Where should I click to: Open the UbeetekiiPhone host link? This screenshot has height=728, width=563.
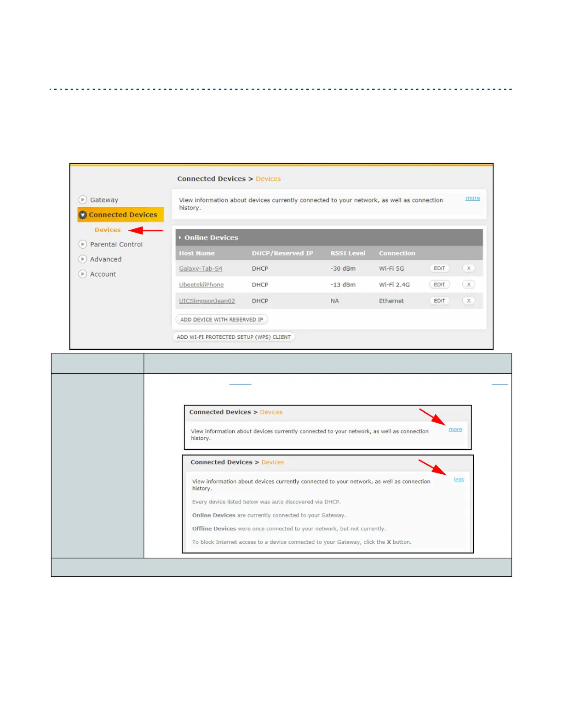tap(201, 284)
